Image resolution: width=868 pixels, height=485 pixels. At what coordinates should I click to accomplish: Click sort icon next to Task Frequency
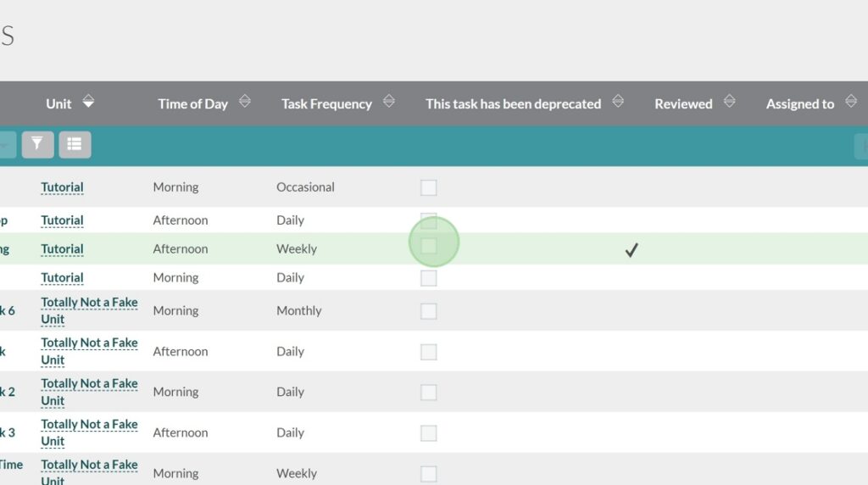click(x=388, y=102)
